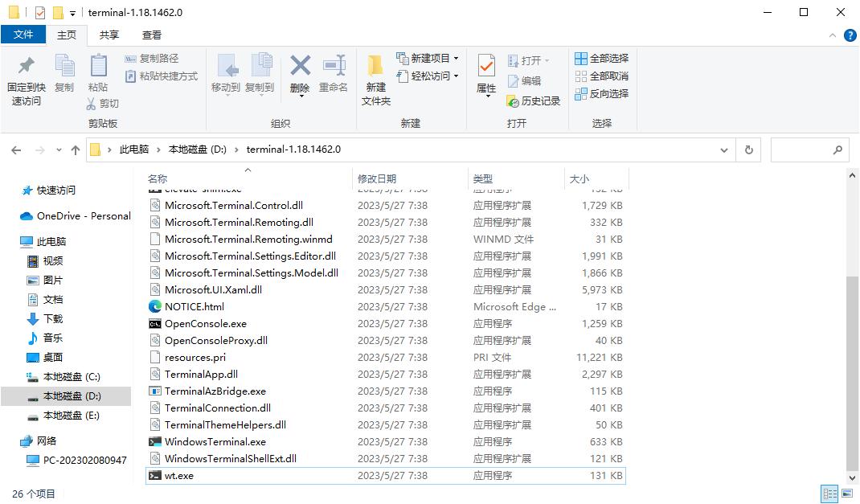Switch to large icons view in status bar
This screenshot has width=860, height=504.
click(x=848, y=494)
